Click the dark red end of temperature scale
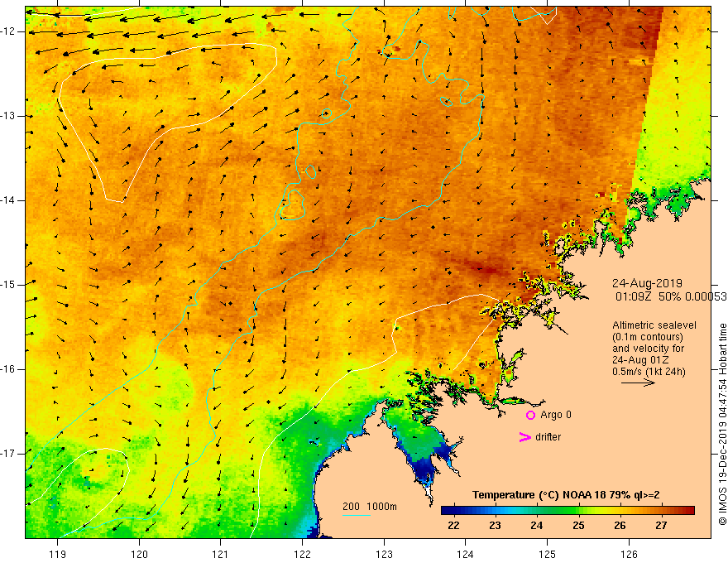The height and width of the screenshot is (563, 728). coord(689,511)
